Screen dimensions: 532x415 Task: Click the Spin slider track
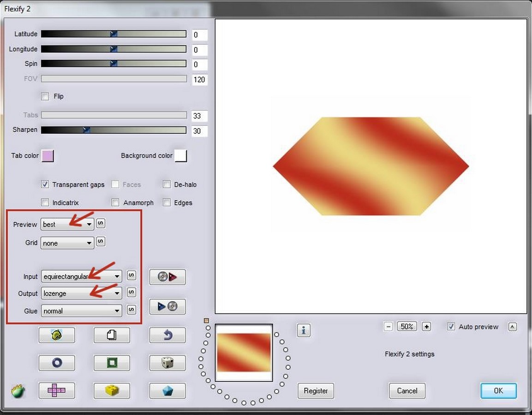coord(114,64)
